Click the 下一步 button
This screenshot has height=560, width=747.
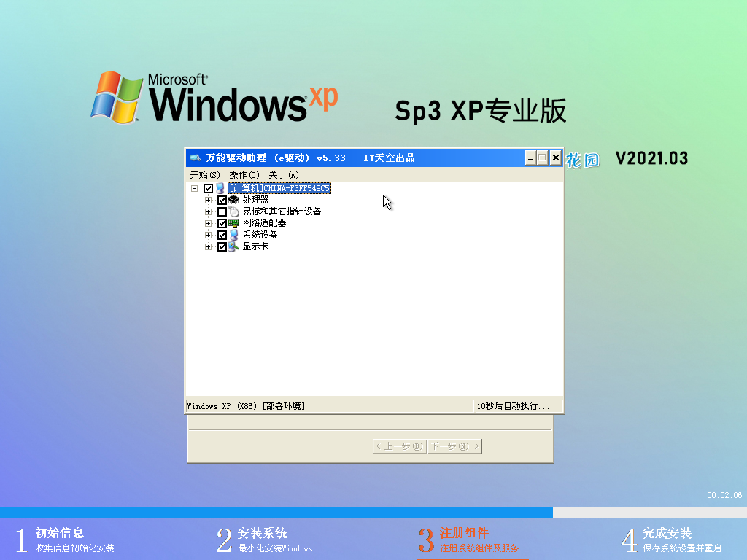[x=454, y=446]
